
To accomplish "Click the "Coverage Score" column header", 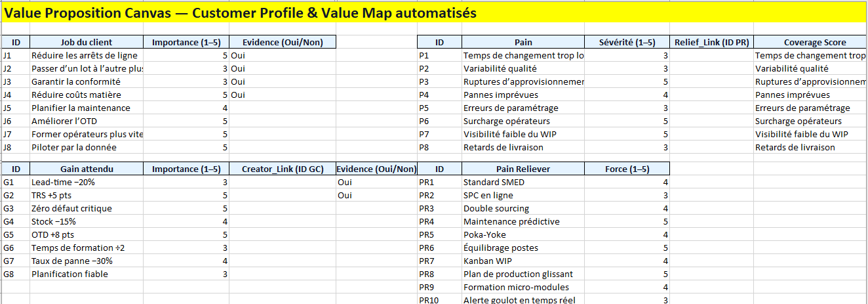I will point(810,42).
